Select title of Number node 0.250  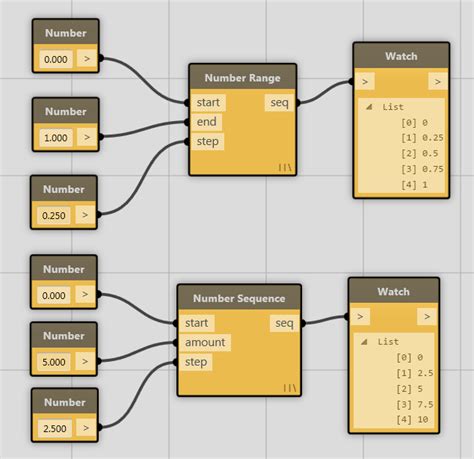click(64, 189)
